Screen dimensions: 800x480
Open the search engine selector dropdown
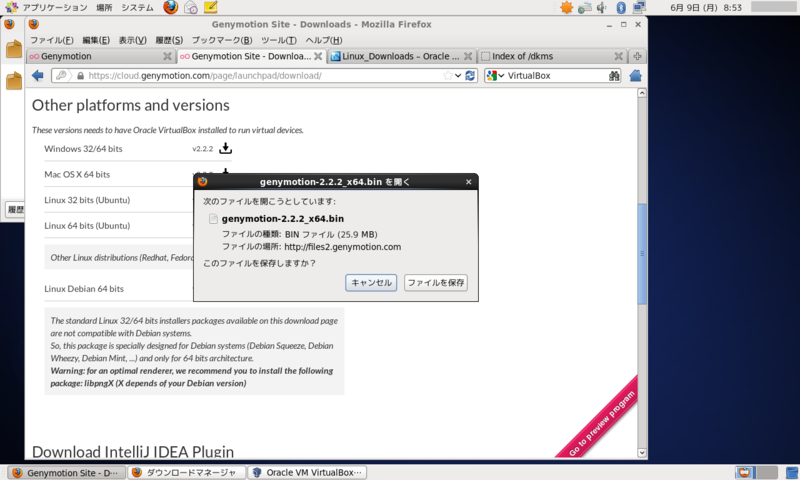(x=495, y=75)
